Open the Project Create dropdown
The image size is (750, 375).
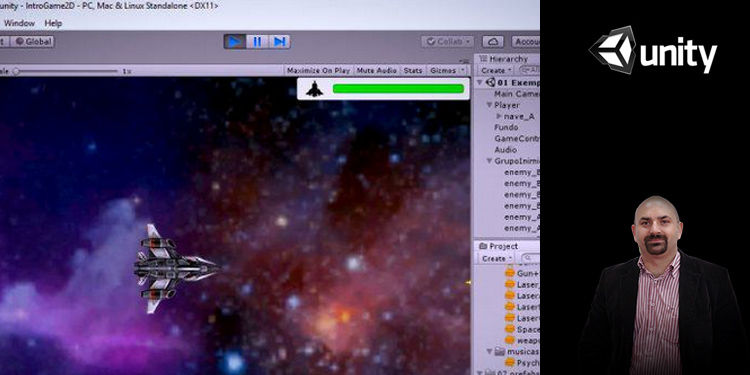(x=497, y=258)
